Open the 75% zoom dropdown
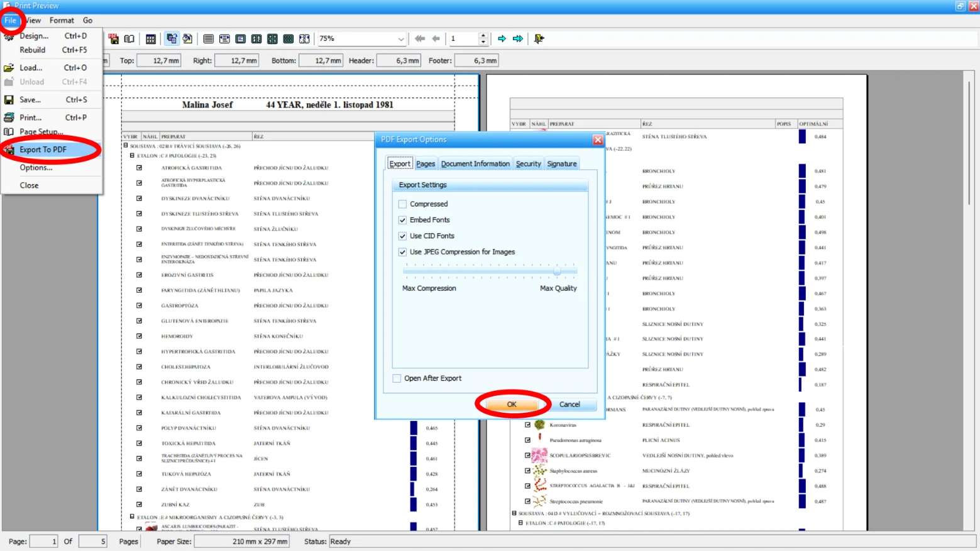Viewport: 980px width, 551px height. point(400,39)
